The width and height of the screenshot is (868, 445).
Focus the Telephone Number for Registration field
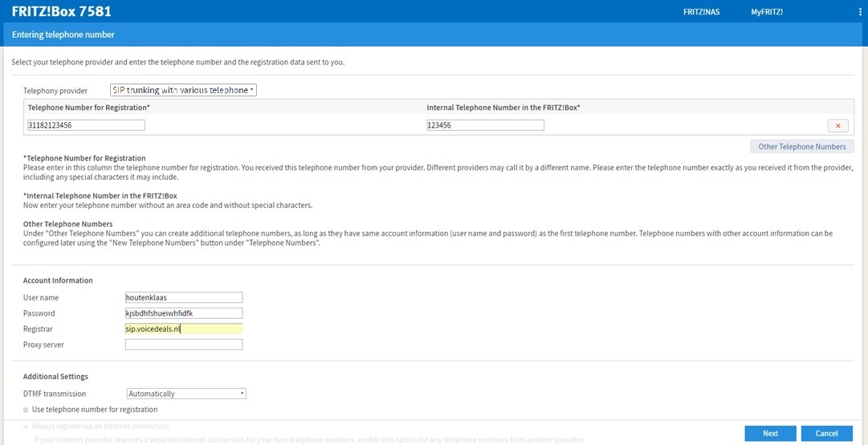tap(86, 125)
